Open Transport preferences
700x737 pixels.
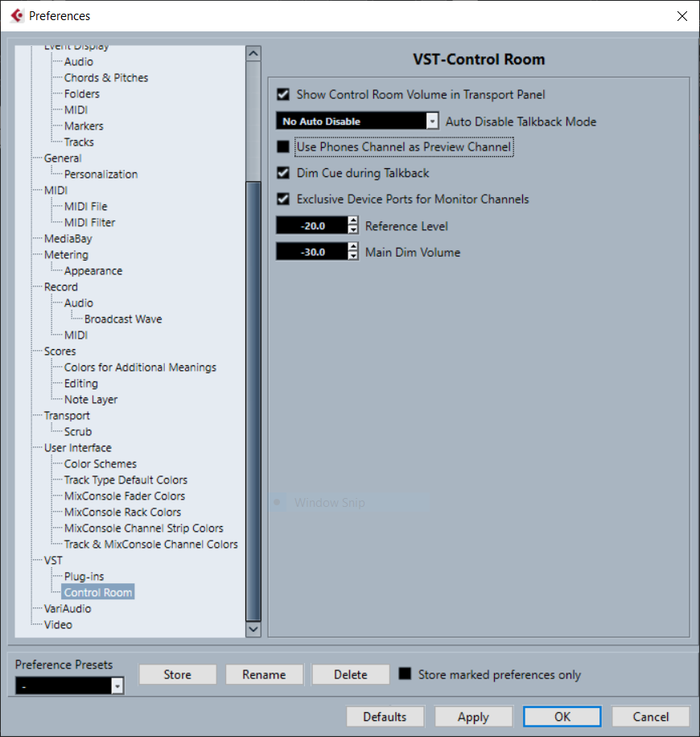click(67, 415)
